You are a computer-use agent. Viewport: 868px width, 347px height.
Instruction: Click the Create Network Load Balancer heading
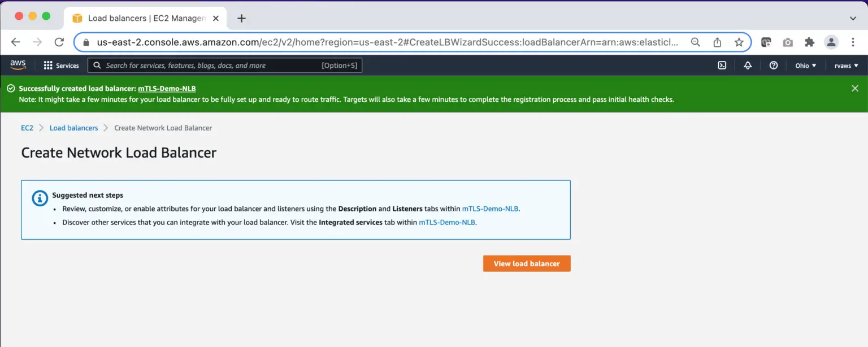pyautogui.click(x=119, y=153)
